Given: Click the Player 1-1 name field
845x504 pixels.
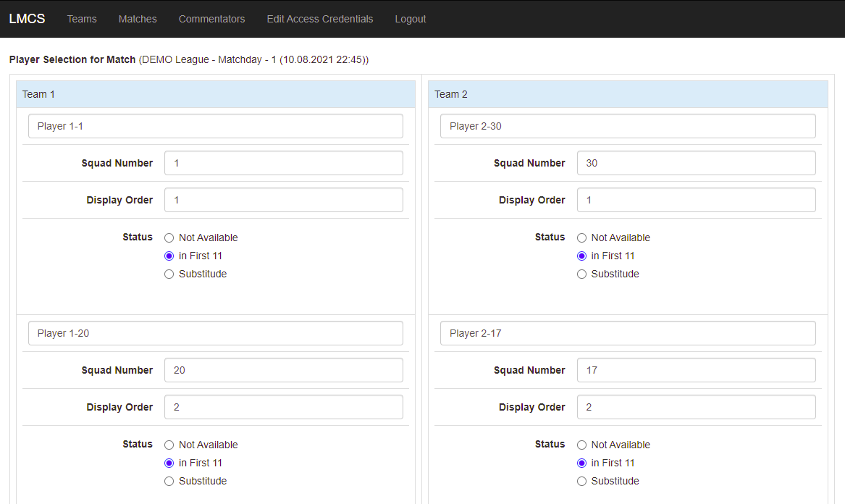Looking at the screenshot, I should [x=216, y=126].
